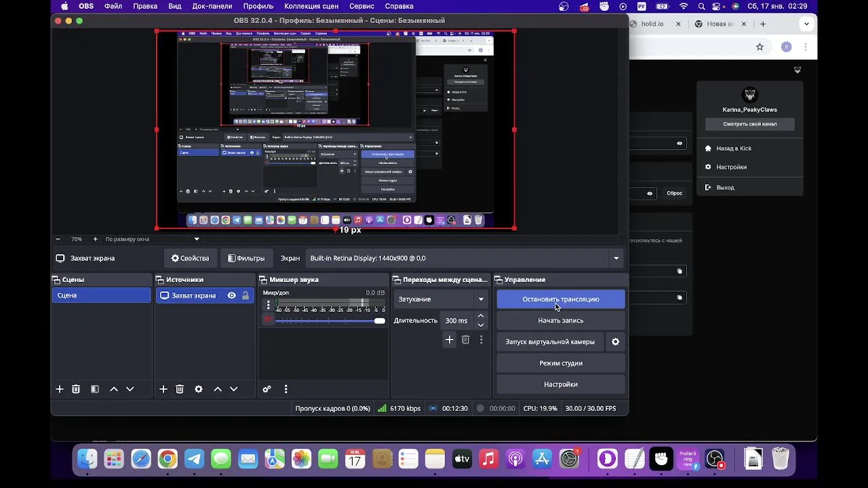Zoom in the preview with the plus icon
This screenshot has width=868, height=488.
(x=95, y=239)
